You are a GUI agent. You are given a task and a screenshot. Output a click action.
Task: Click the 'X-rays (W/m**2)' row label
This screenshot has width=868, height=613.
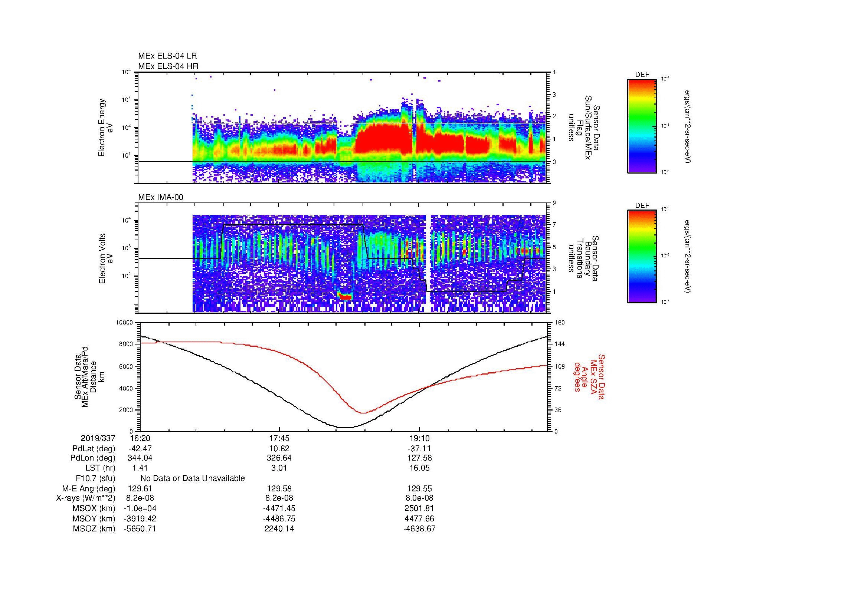86,498
